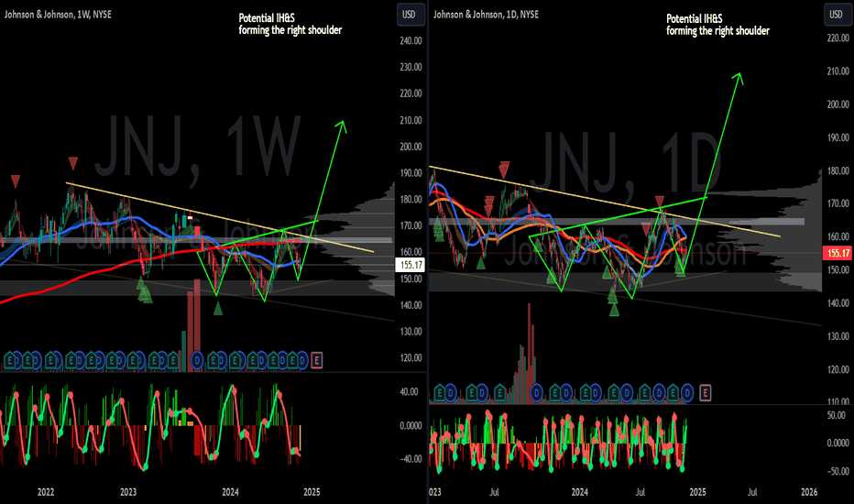This screenshot has height=504, width=854.
Task: Select the lowest green up-triangle signal on daily chart
Action: coord(614,310)
